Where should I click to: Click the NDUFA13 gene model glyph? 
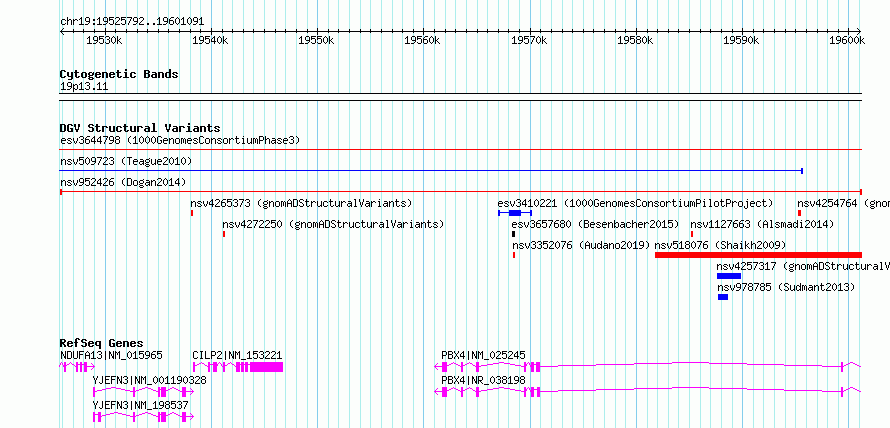tap(77, 367)
